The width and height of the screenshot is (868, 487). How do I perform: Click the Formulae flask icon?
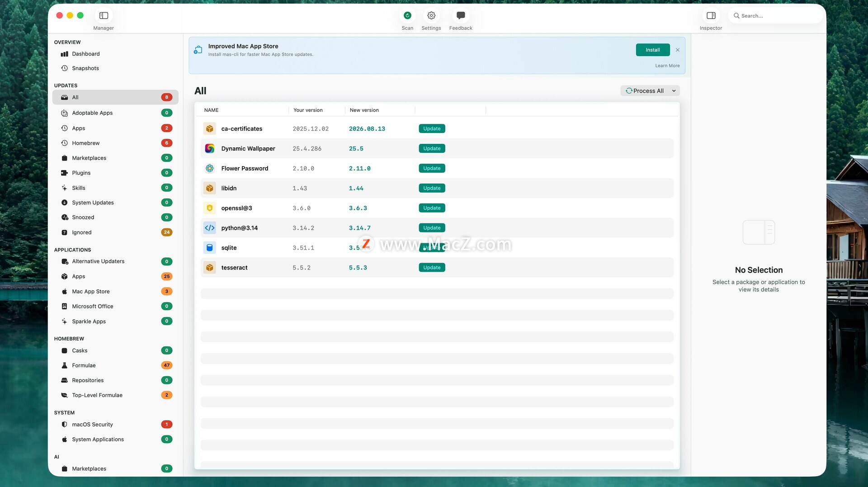(x=64, y=365)
